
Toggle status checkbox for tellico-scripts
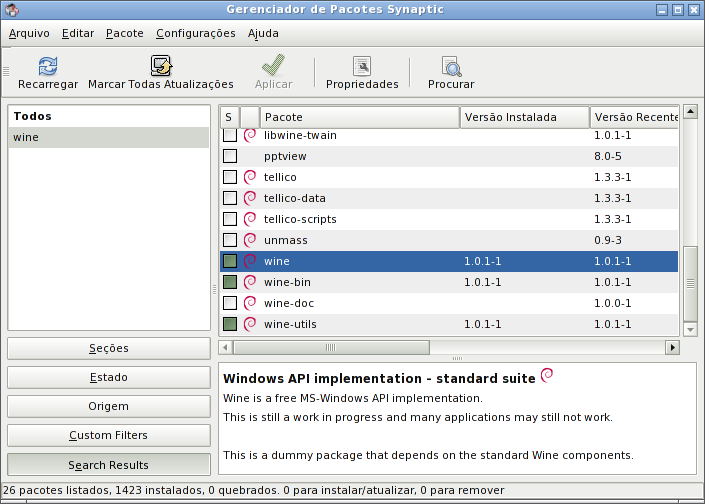tap(230, 219)
